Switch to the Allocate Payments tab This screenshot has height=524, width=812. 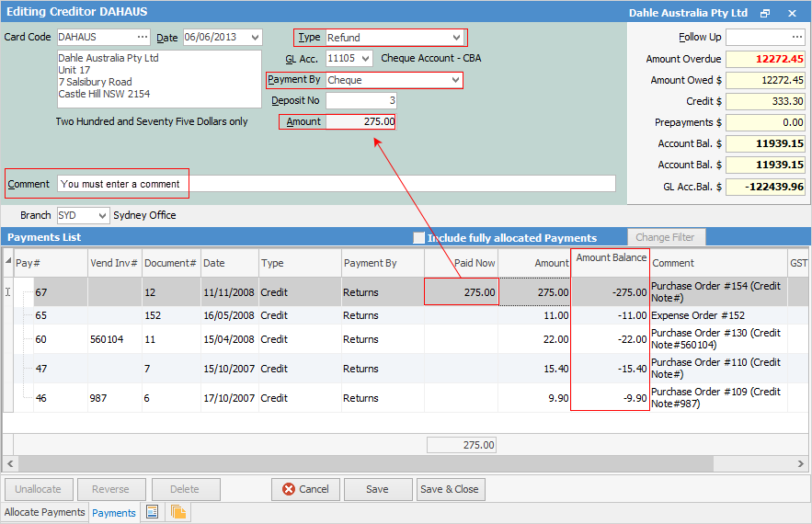[x=44, y=512]
